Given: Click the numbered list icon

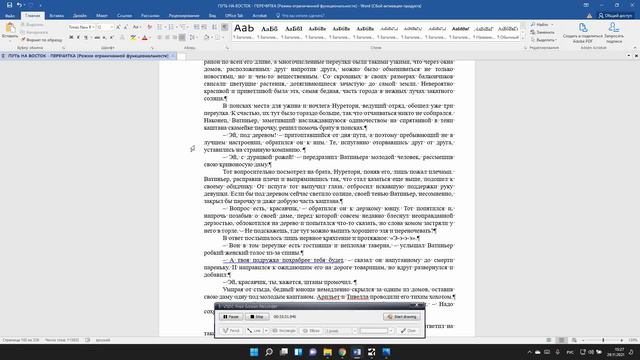Looking at the screenshot, I should (172, 27).
